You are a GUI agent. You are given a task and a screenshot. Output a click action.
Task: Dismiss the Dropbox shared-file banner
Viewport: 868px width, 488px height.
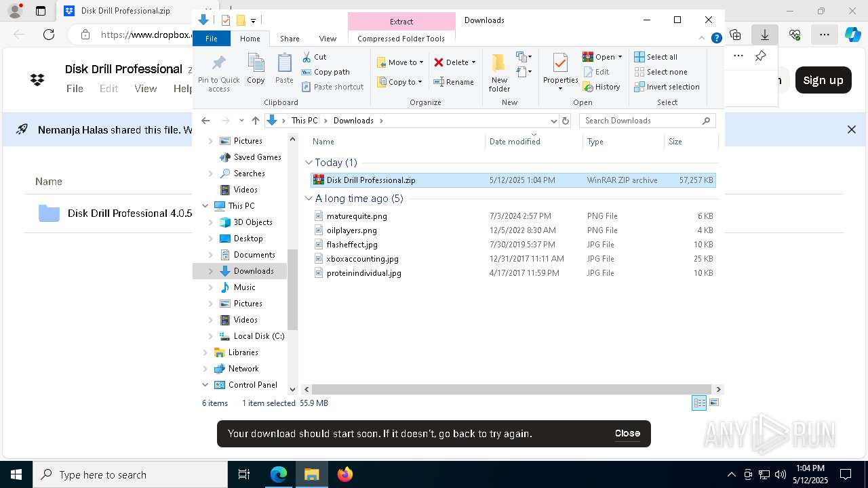pyautogui.click(x=852, y=129)
